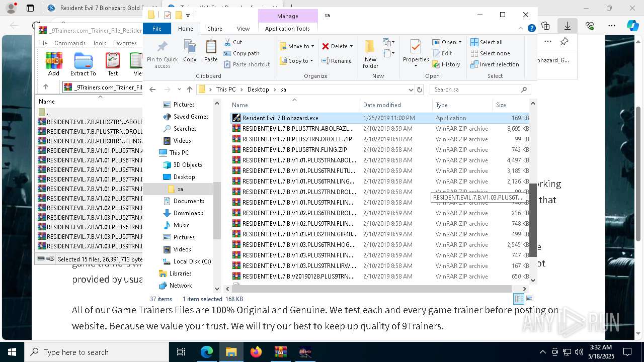Click Extract To in WinRAR toolbar

pyautogui.click(x=83, y=64)
